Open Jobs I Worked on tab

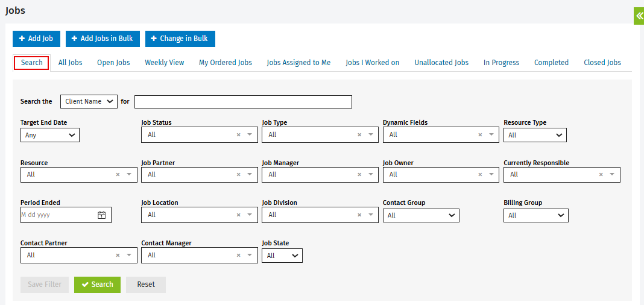point(373,63)
